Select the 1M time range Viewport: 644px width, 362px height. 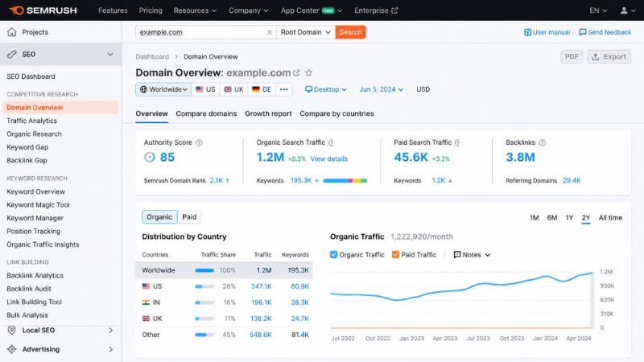(x=534, y=217)
